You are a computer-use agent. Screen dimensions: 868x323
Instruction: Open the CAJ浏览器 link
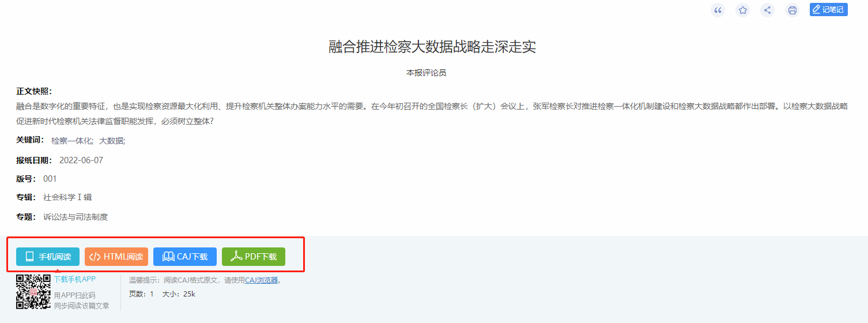pos(262,280)
